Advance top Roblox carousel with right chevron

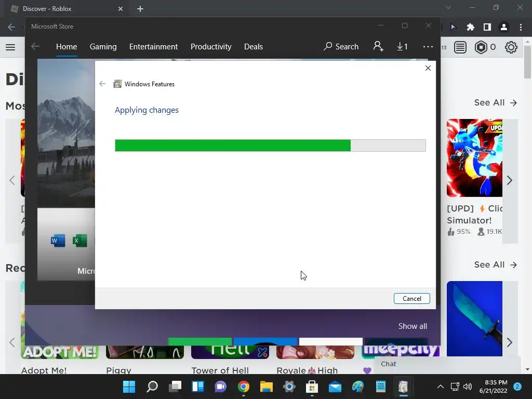click(509, 180)
